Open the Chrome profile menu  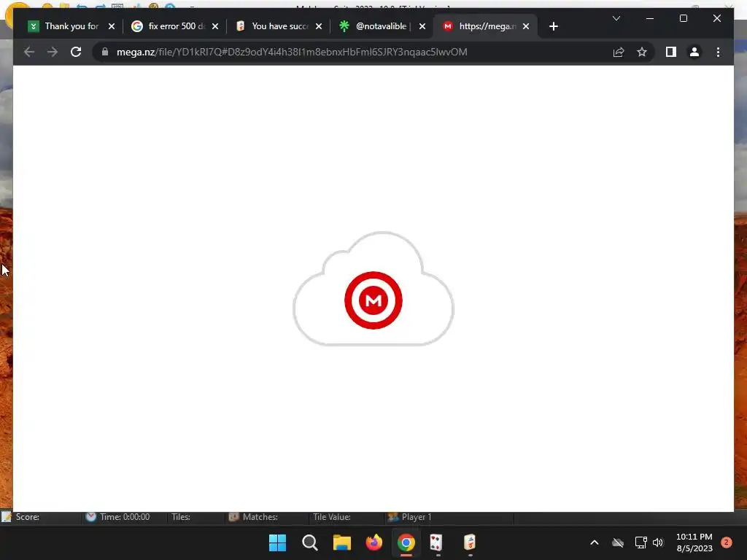694,52
